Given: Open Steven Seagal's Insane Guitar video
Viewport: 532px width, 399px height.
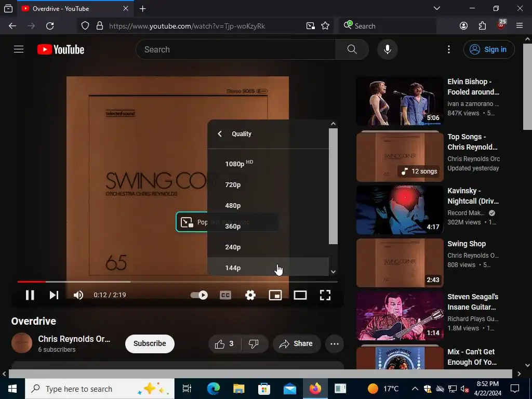Looking at the screenshot, I should (400, 316).
